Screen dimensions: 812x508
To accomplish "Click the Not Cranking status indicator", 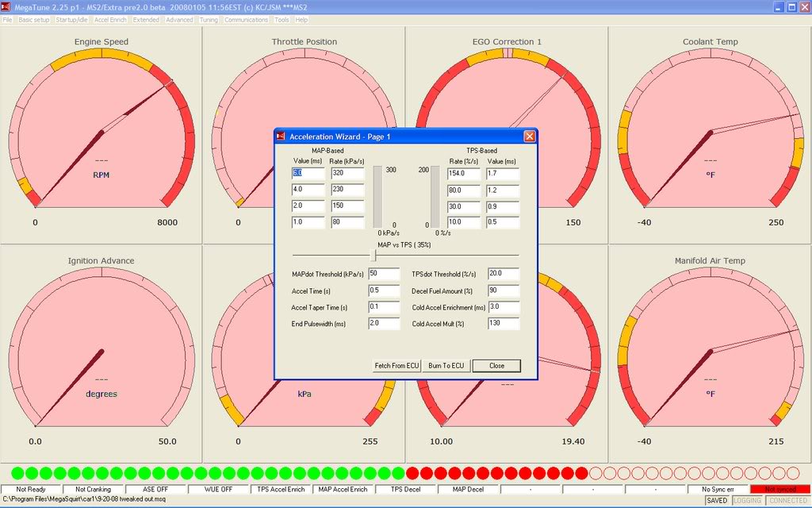I will (94, 489).
